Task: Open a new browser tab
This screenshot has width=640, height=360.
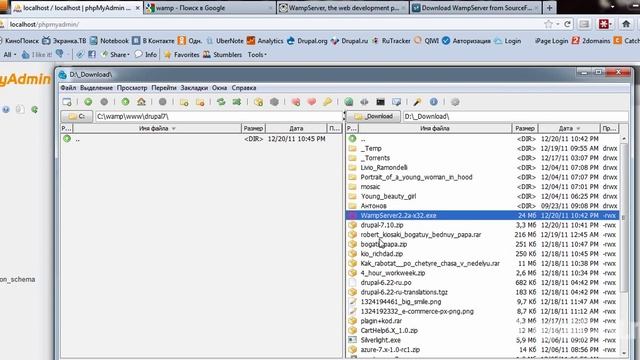Action: click(x=549, y=8)
